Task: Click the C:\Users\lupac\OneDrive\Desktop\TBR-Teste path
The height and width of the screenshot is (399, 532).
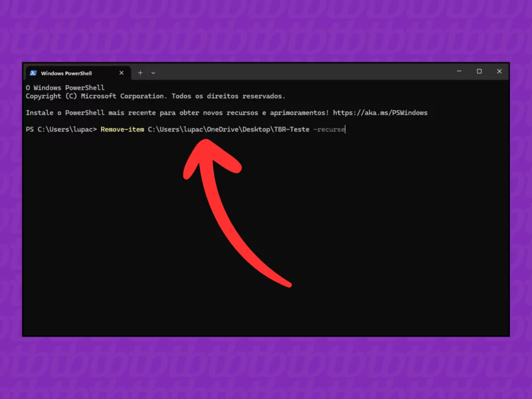Action: click(x=228, y=129)
